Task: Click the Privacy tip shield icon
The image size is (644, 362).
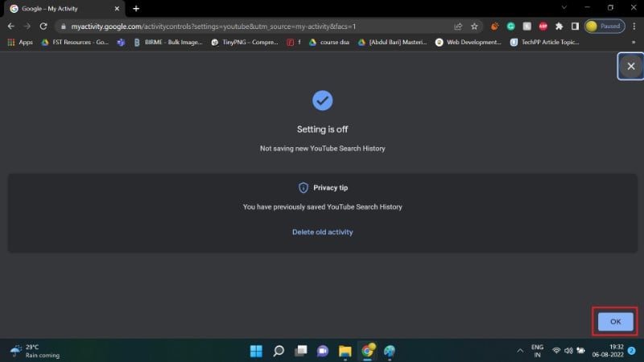Action: point(303,187)
